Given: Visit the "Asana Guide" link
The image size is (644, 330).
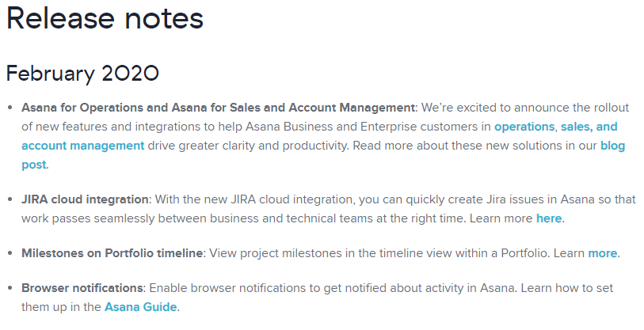Looking at the screenshot, I should click(x=141, y=307).
